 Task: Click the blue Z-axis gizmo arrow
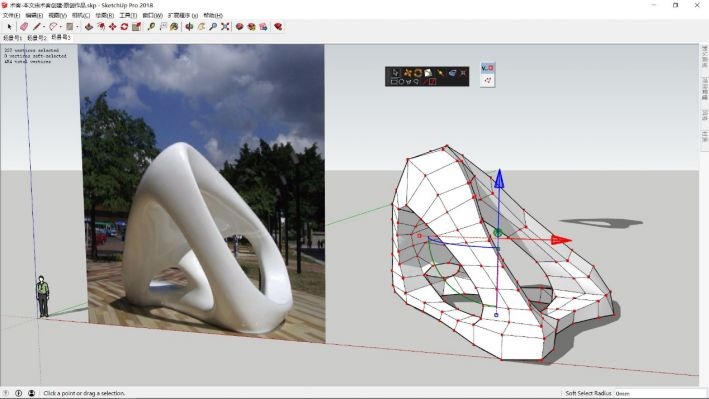tap(499, 179)
